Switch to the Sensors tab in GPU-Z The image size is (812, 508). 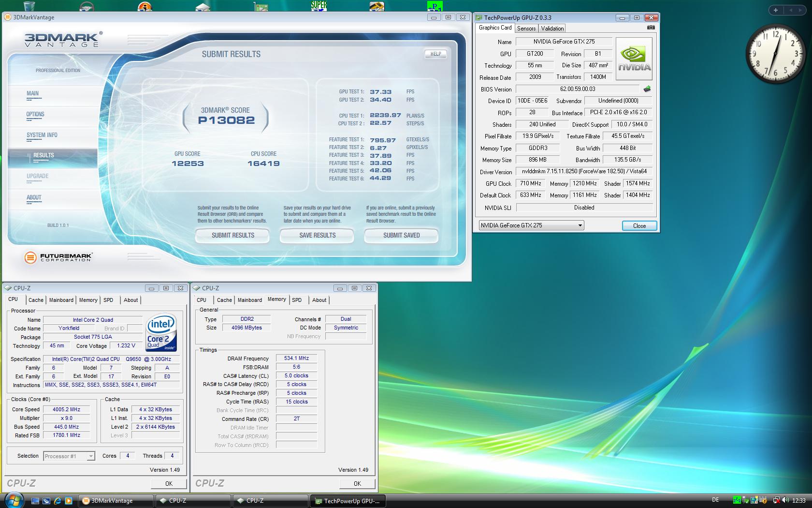526,29
